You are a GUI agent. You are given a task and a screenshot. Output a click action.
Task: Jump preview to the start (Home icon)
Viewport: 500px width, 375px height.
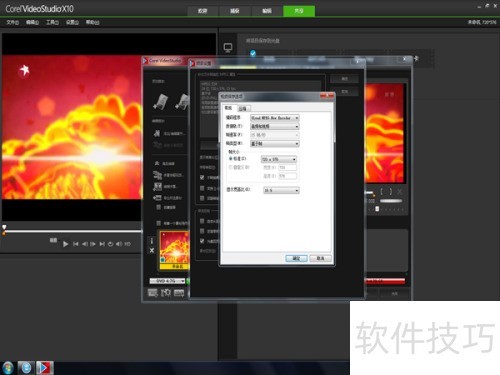76,244
